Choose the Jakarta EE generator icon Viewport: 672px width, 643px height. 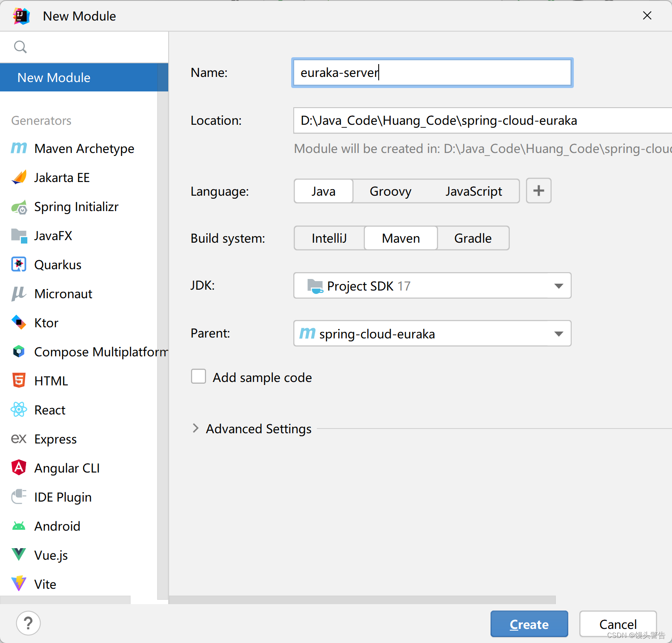19,177
